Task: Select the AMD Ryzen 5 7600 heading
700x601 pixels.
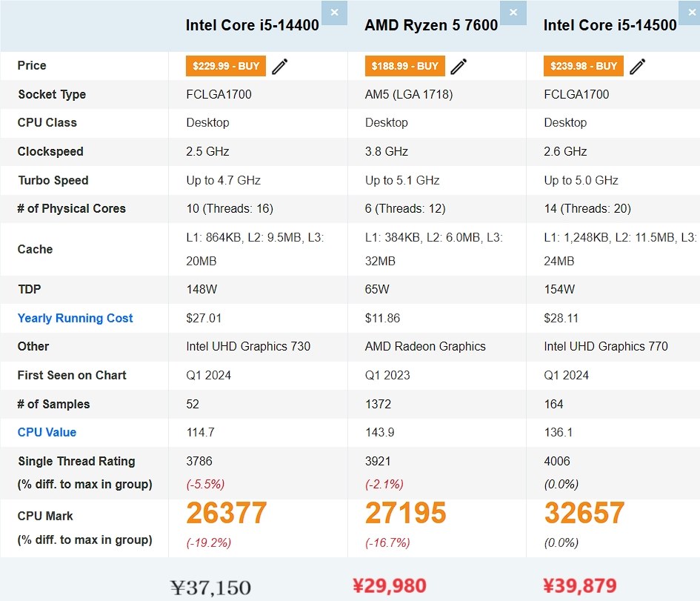Action: [431, 25]
